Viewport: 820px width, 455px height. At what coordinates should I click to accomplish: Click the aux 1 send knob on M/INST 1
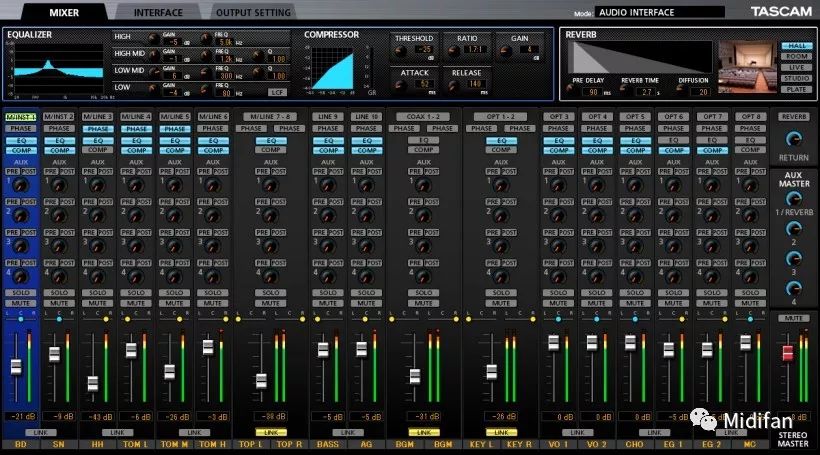pyautogui.click(x=20, y=185)
